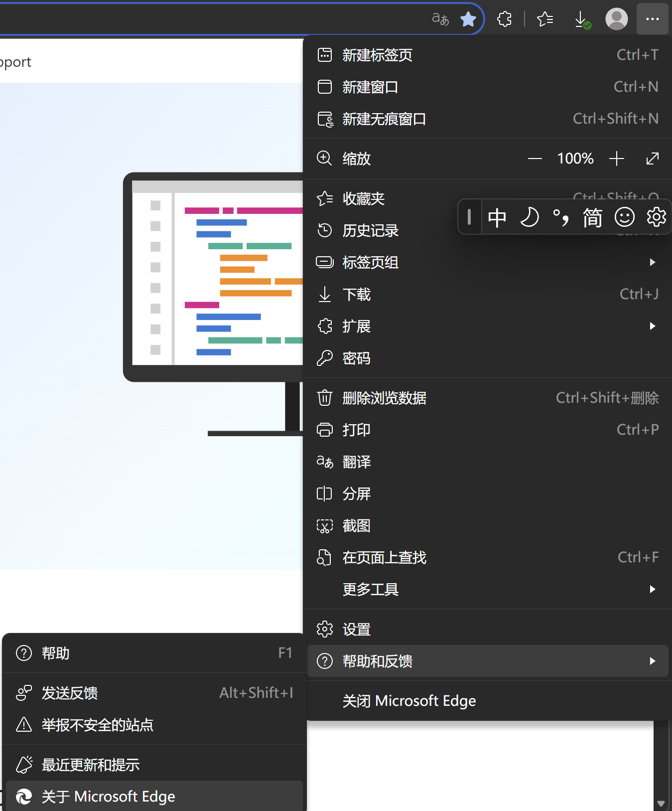
Task: Expand the 帮助和反馈 submenu arrow
Action: (653, 661)
